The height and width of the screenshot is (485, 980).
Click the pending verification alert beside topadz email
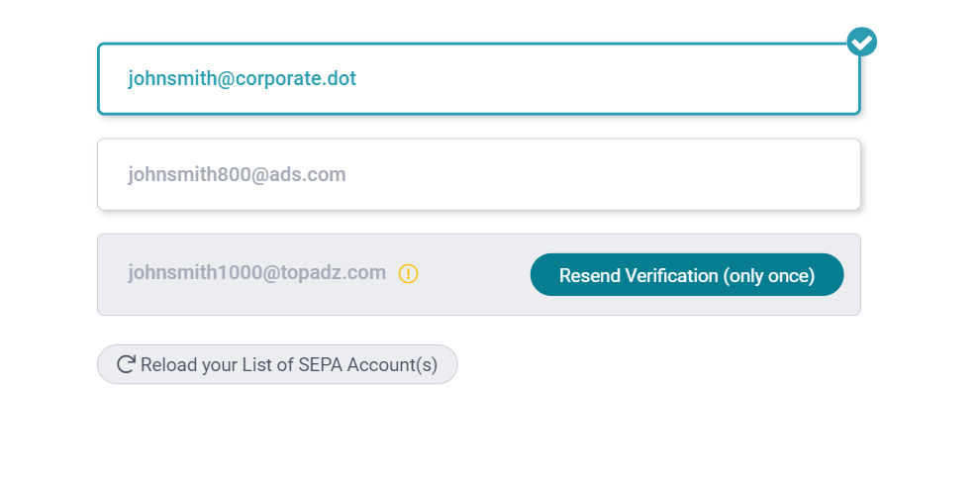point(408,274)
